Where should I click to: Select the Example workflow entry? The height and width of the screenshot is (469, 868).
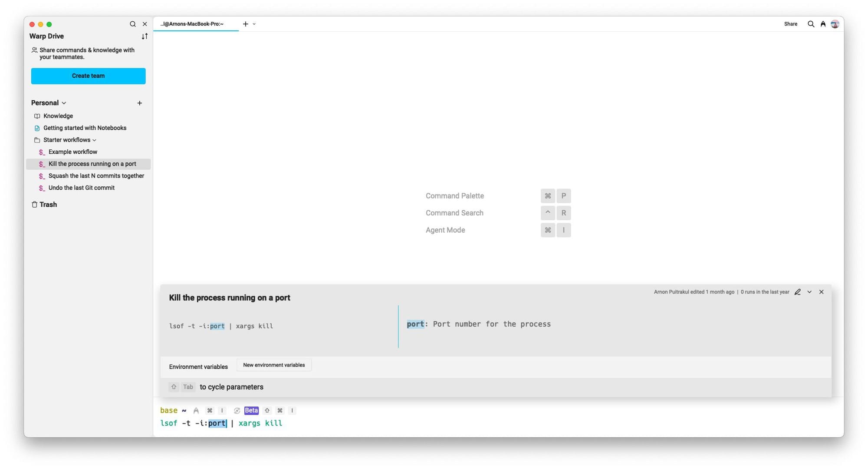72,152
